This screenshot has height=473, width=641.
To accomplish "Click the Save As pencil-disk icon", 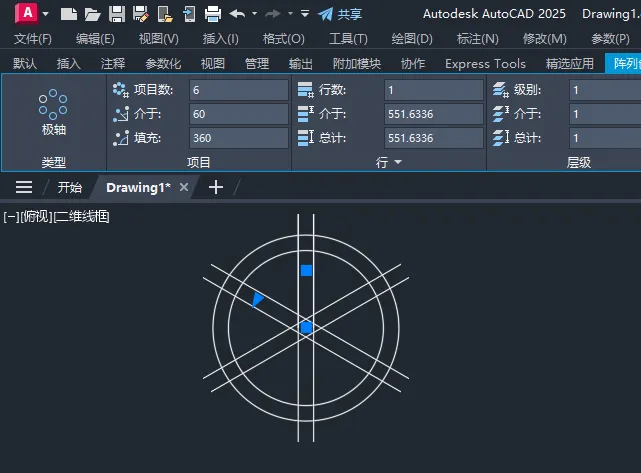I will click(141, 14).
